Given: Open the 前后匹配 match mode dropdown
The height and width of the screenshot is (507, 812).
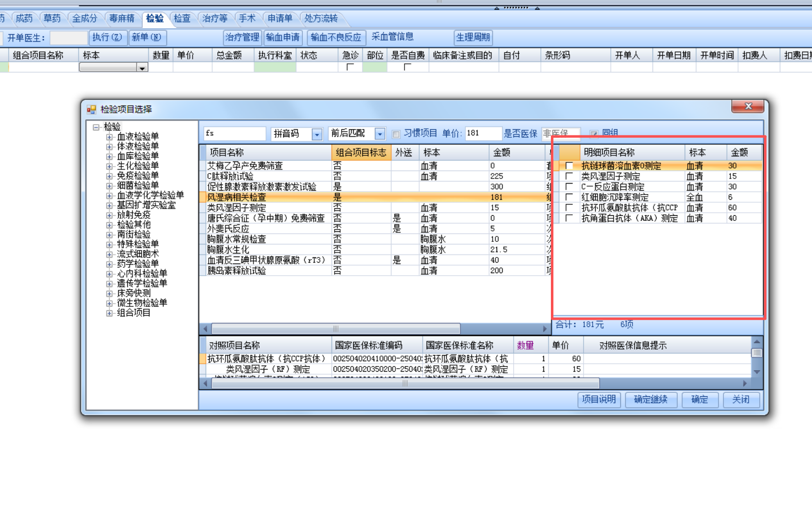Looking at the screenshot, I should point(380,134).
